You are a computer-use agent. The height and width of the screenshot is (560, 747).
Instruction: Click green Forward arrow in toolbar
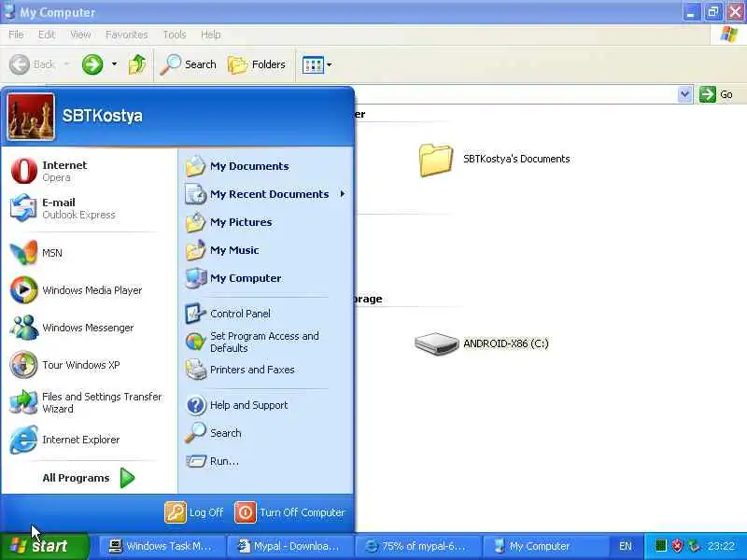pos(92,64)
